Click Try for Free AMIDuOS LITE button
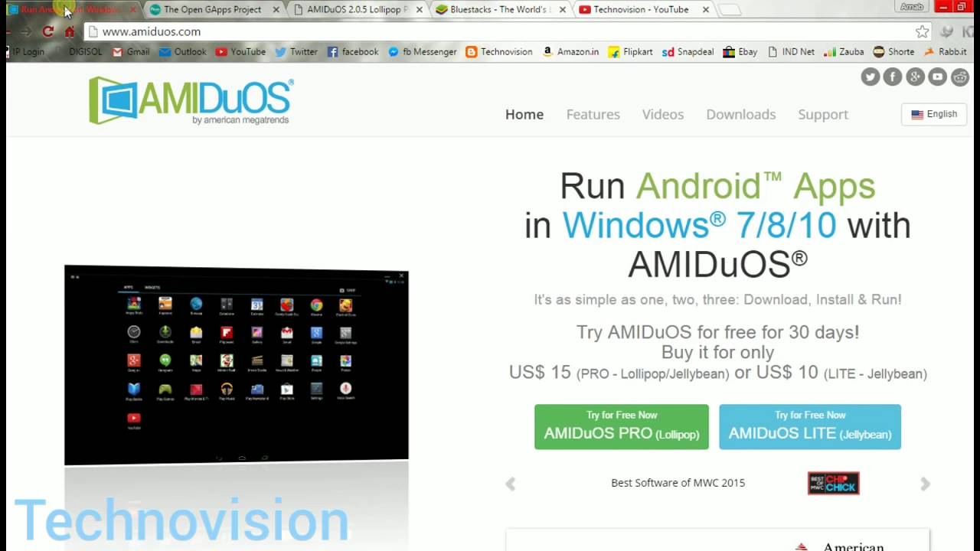This screenshot has width=980, height=551. pyautogui.click(x=810, y=426)
